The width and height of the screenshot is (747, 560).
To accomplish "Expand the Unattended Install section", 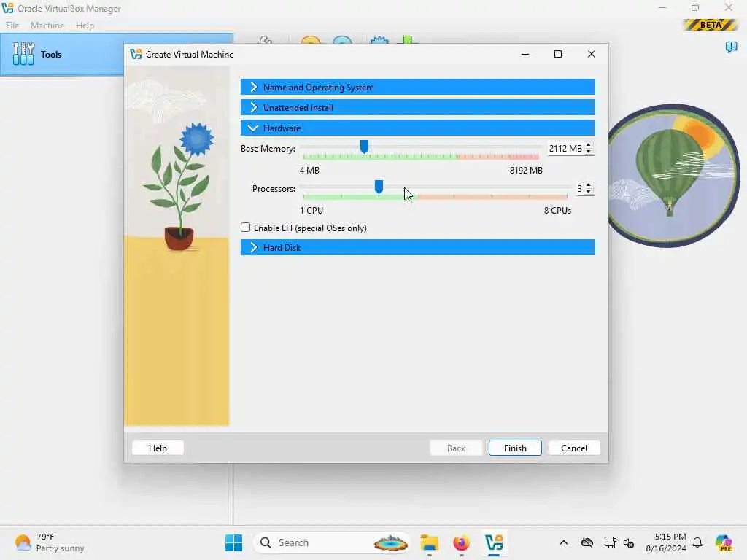I will (418, 108).
